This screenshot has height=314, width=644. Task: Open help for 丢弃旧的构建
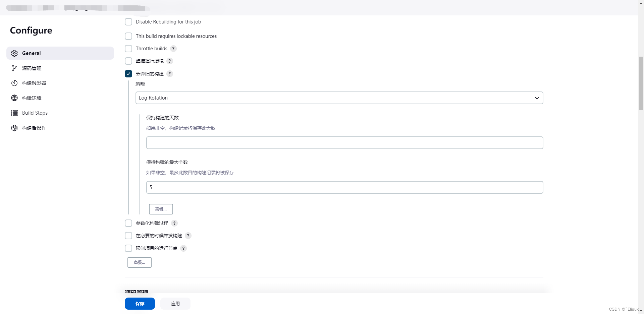click(170, 74)
